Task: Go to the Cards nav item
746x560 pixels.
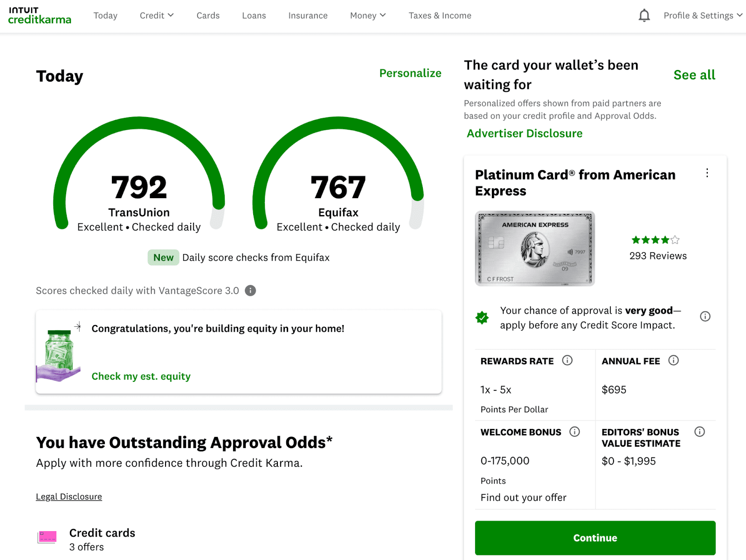Action: [x=208, y=15]
